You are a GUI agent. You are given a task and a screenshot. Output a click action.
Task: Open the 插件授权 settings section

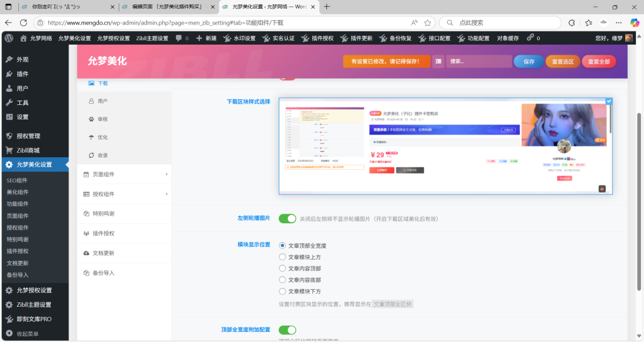point(125,233)
